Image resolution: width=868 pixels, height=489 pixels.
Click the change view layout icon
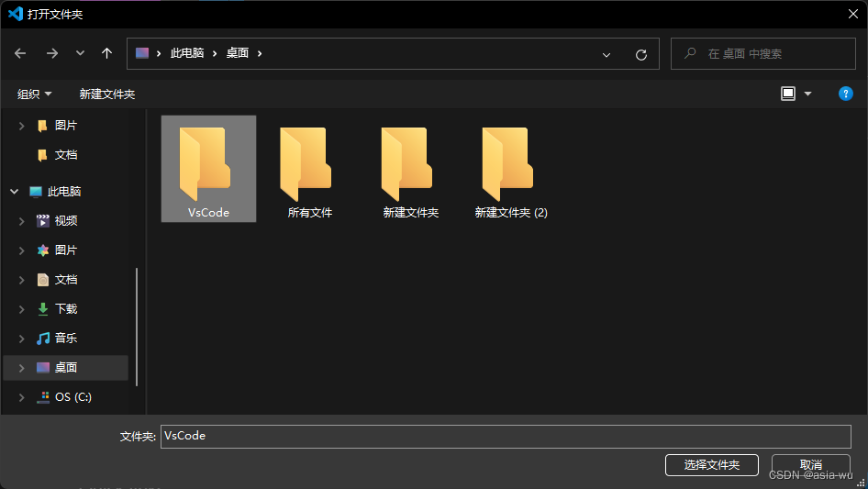tap(788, 94)
